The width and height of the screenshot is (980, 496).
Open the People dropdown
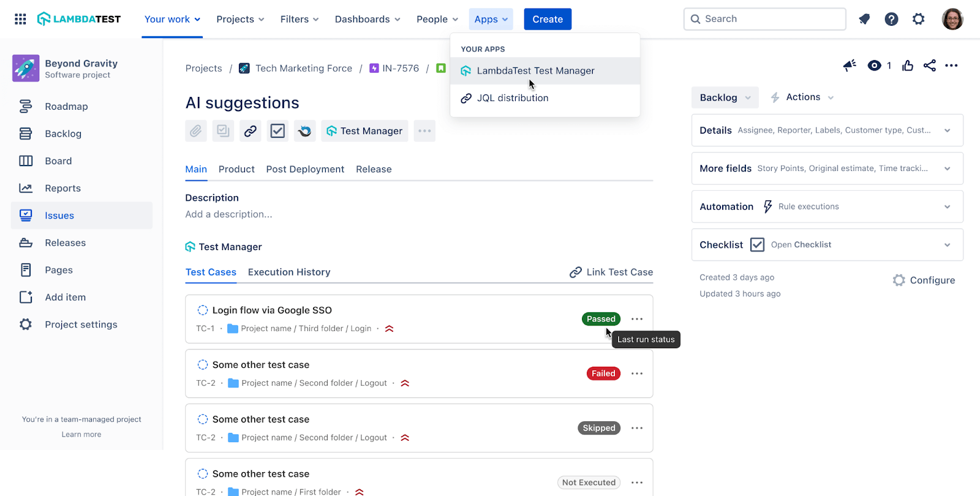pos(437,19)
